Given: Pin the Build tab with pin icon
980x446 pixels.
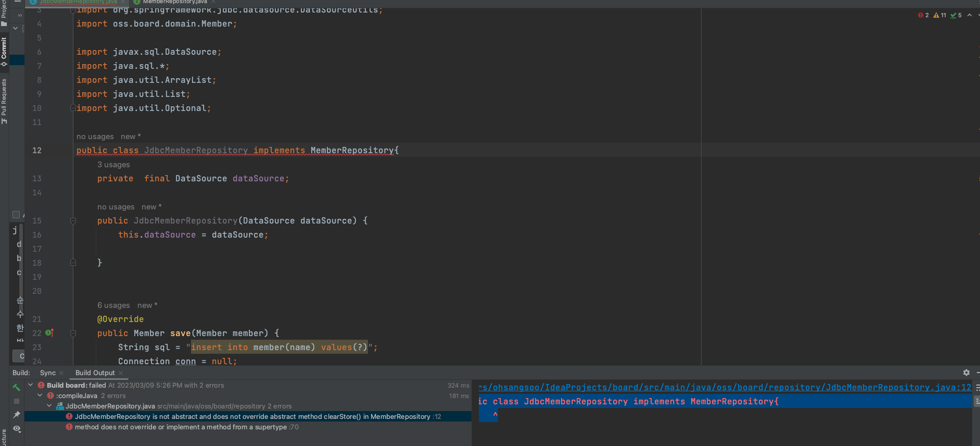Looking at the screenshot, I should [17, 415].
